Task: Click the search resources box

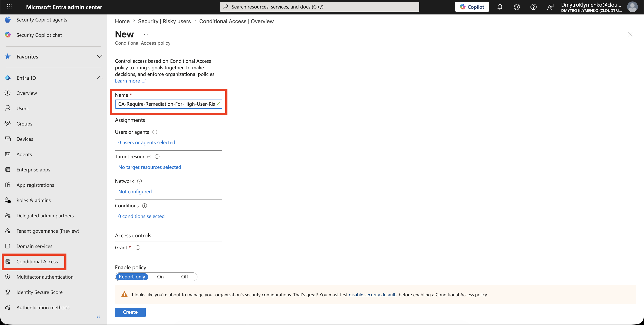Action: [x=319, y=7]
